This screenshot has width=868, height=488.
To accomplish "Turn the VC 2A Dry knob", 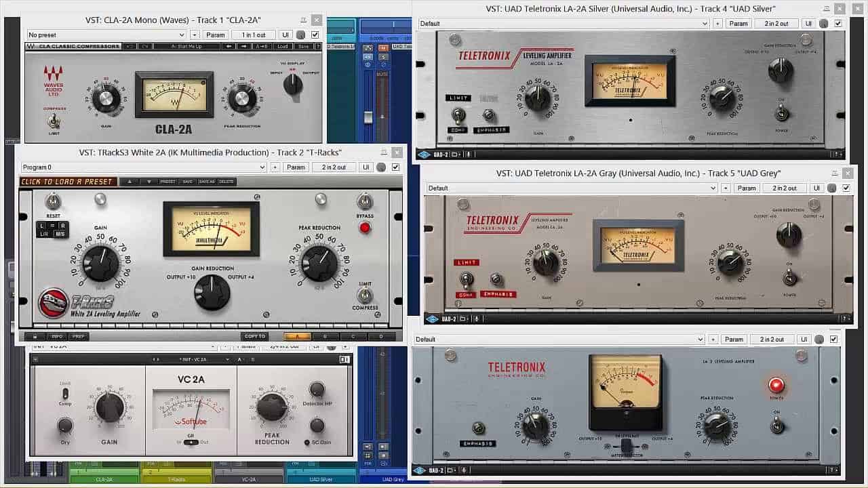I will [64, 426].
